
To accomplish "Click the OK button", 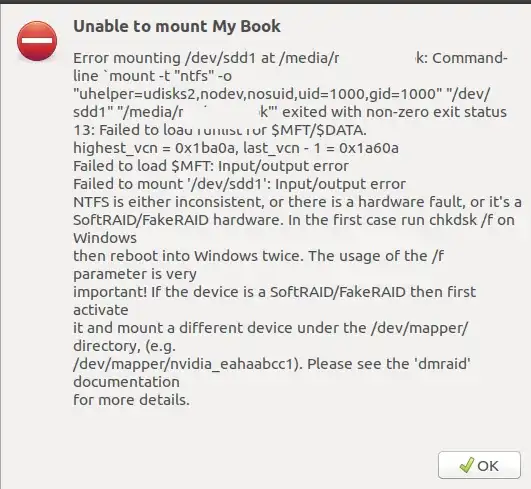I will click(x=479, y=465).
